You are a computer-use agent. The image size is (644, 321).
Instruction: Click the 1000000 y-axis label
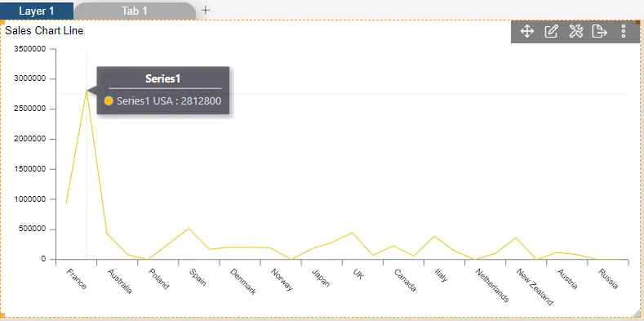click(29, 199)
